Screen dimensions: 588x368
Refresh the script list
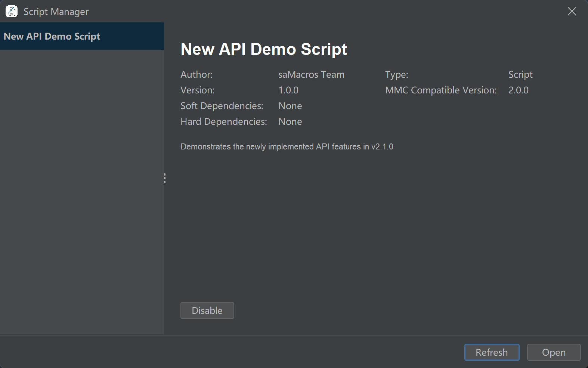tap(491, 352)
